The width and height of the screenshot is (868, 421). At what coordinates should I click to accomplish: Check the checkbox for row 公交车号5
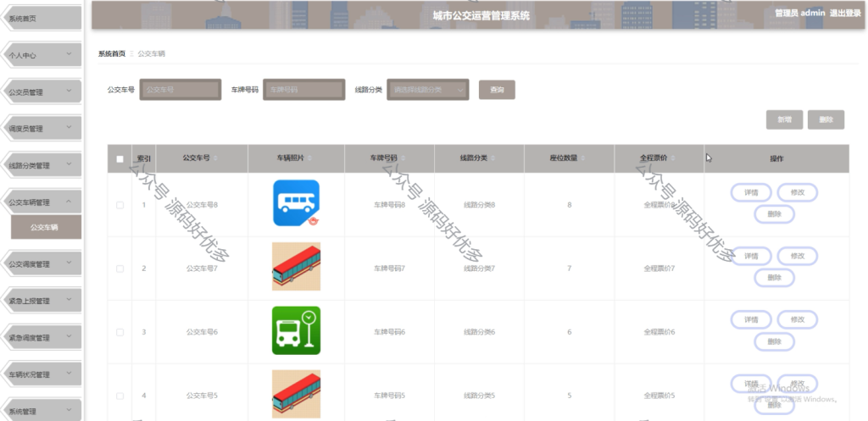click(120, 396)
